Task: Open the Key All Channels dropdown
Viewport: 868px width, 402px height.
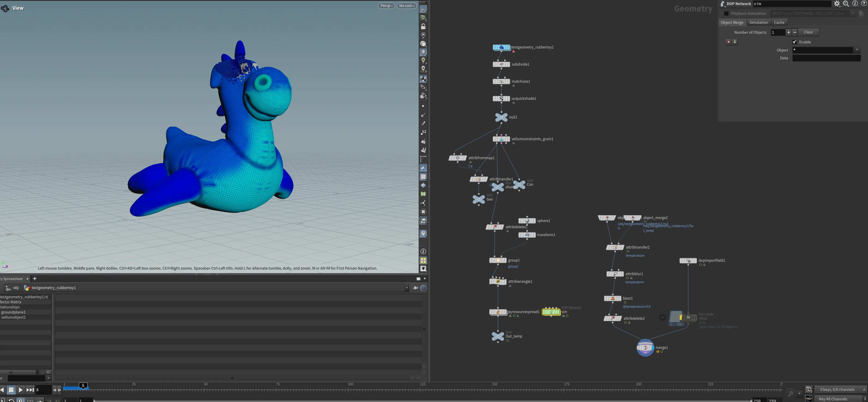Action: 840,399
